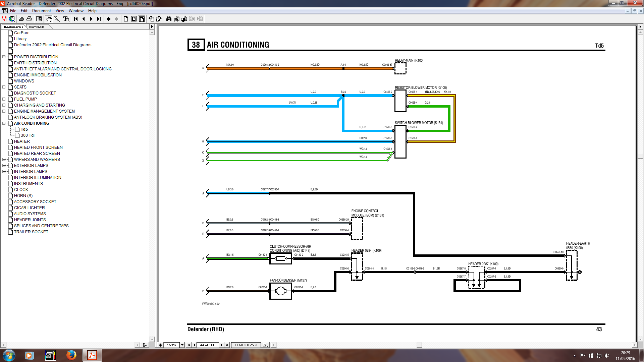Screen dimensions: 644x362
Task: Click the Go to Next View arrow
Action: 116,19
